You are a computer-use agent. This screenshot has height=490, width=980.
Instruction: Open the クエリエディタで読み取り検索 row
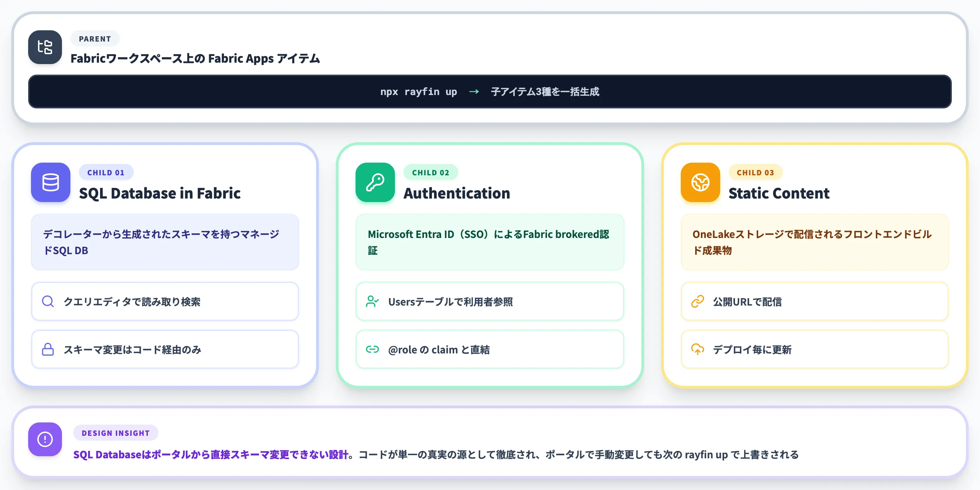pyautogui.click(x=165, y=301)
